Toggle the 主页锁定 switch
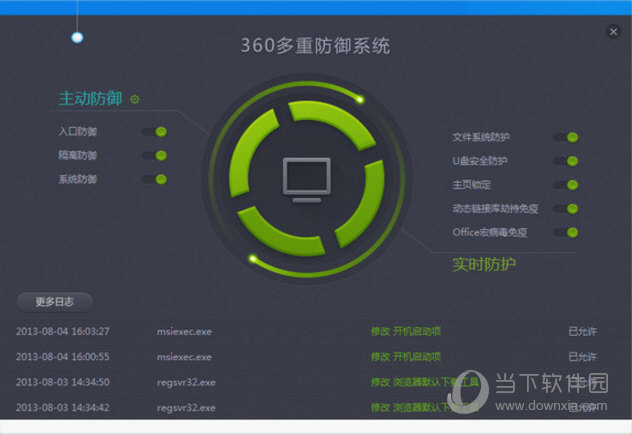The height and width of the screenshot is (435, 632). (x=566, y=185)
